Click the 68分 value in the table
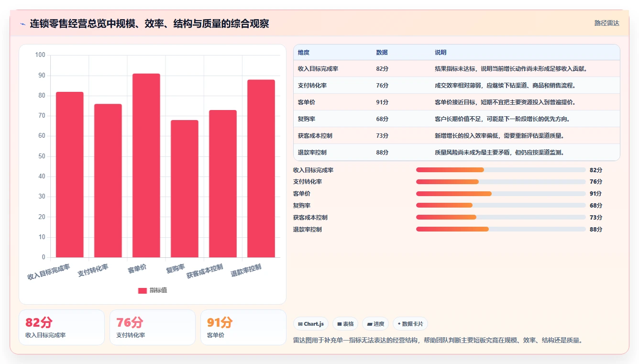 click(382, 119)
